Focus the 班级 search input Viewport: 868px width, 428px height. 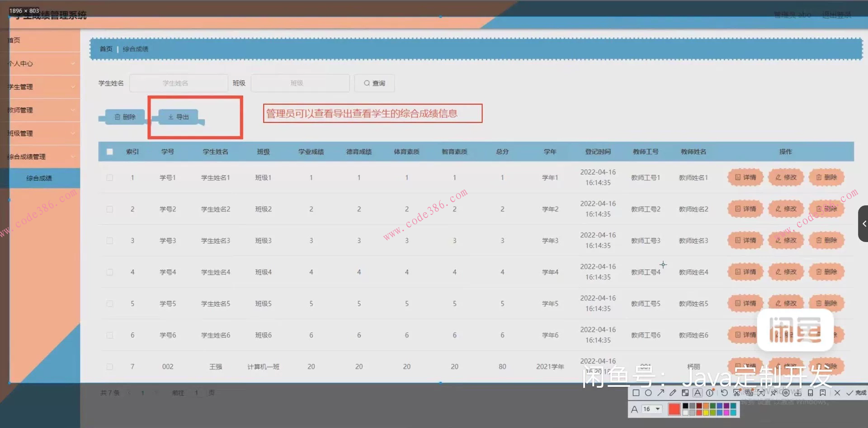coord(300,83)
